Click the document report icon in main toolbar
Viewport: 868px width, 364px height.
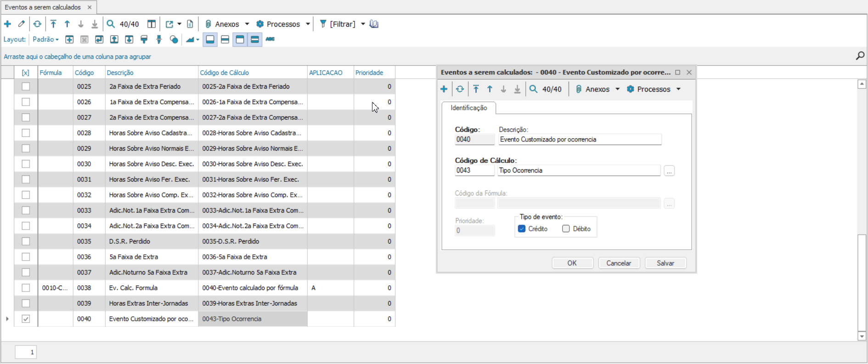pyautogui.click(x=190, y=24)
